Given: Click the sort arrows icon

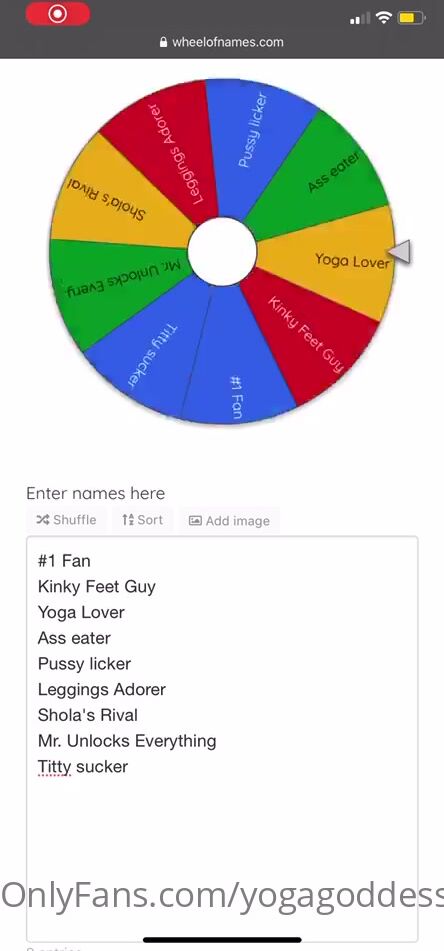Looking at the screenshot, I should [x=128, y=520].
